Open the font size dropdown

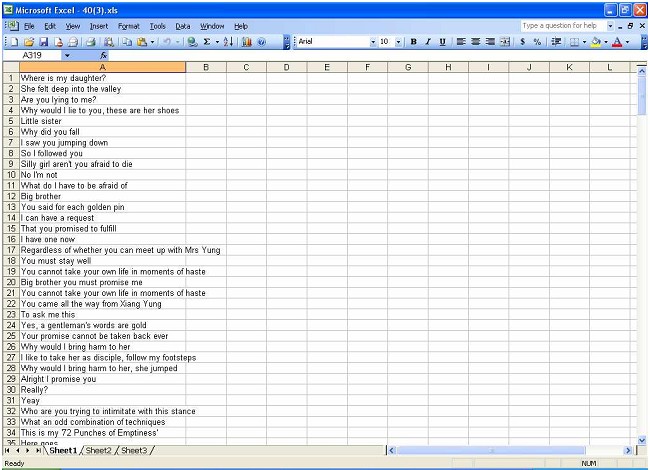pyautogui.click(x=398, y=41)
